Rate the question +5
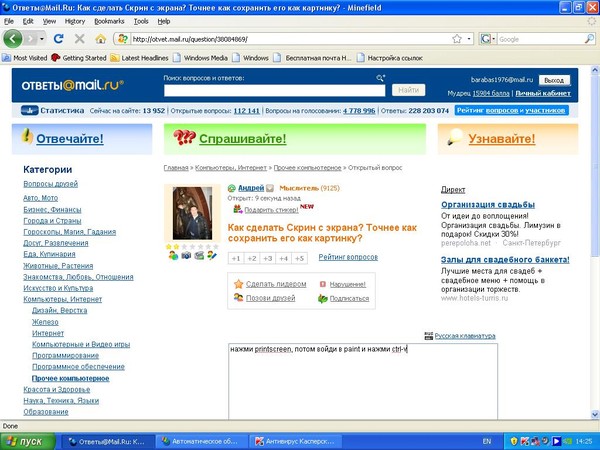Screen dimensions: 600x450 point(300,258)
